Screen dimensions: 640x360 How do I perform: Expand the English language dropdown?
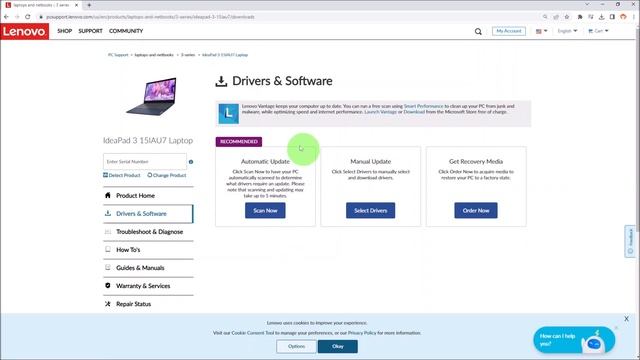pyautogui.click(x=567, y=31)
